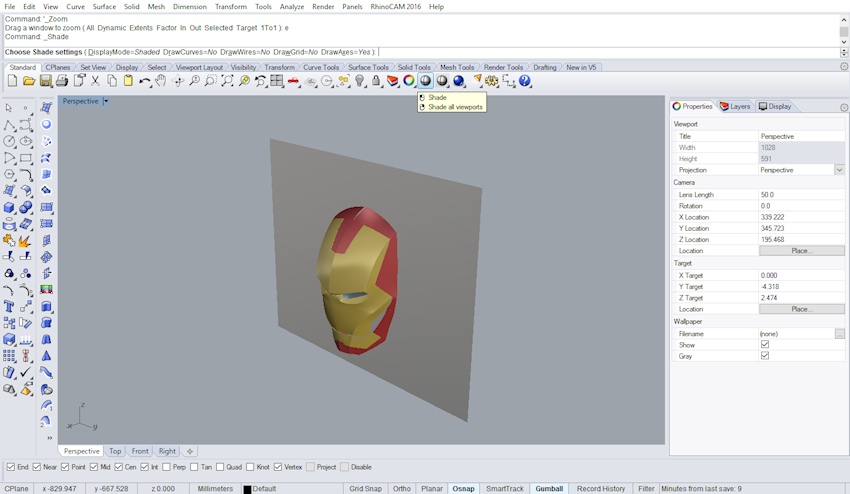Screen dimensions: 850x494
Task: Toggle the Perp osnap checkbox
Action: point(166,467)
